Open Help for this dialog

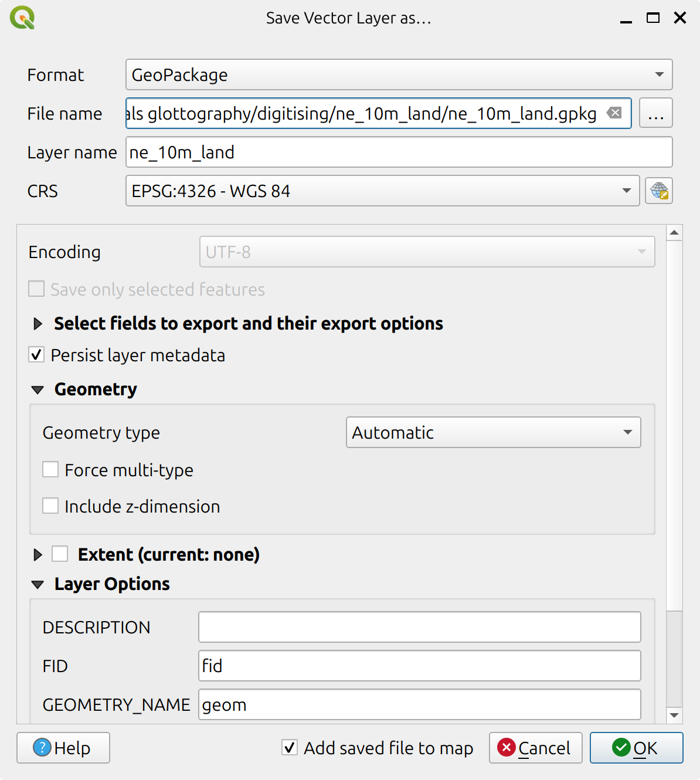pos(63,748)
